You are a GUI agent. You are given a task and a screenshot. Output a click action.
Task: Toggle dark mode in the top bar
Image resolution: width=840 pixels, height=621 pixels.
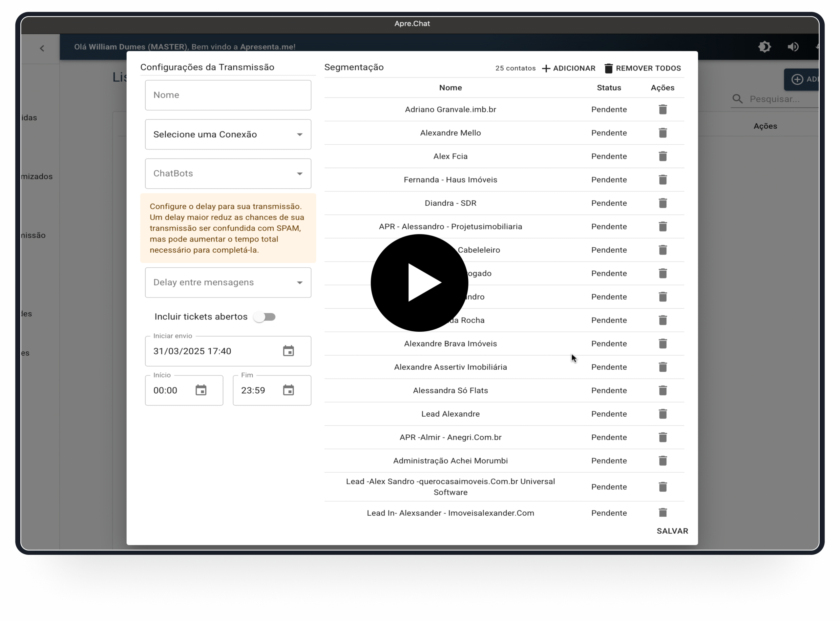766,47
